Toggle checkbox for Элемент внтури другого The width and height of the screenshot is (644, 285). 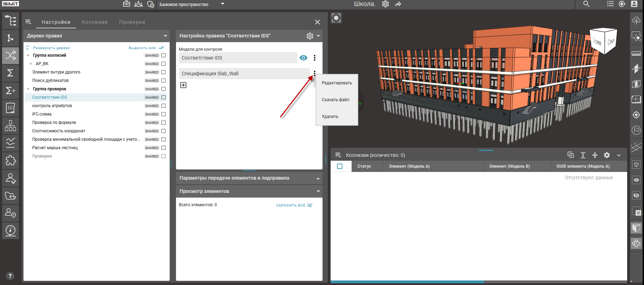pos(163,72)
